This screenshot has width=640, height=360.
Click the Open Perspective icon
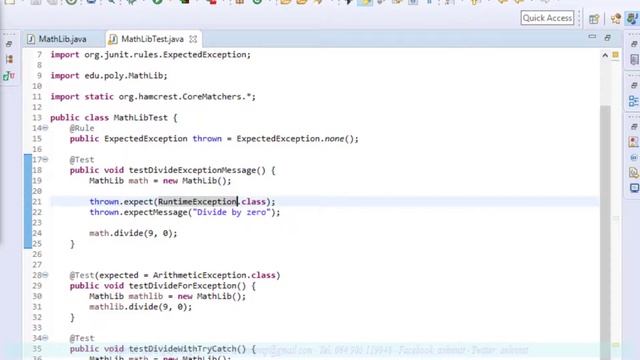pyautogui.click(x=594, y=18)
